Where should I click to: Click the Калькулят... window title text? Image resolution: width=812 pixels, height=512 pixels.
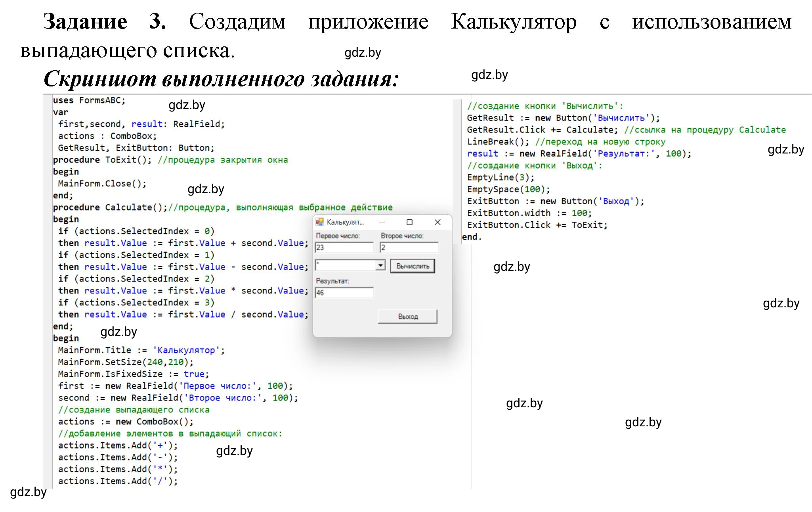click(345, 222)
